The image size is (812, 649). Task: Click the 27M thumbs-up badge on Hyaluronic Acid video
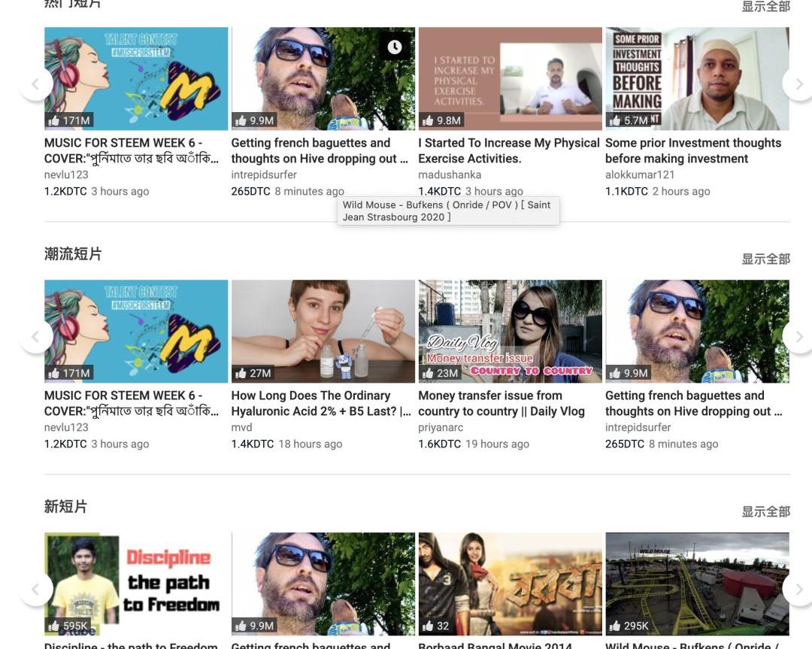[253, 373]
